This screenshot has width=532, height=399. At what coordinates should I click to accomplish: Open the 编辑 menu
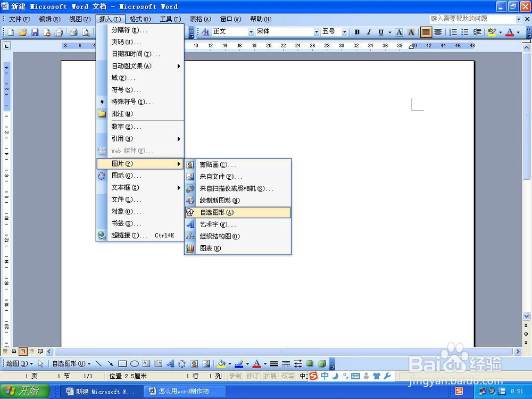point(49,19)
